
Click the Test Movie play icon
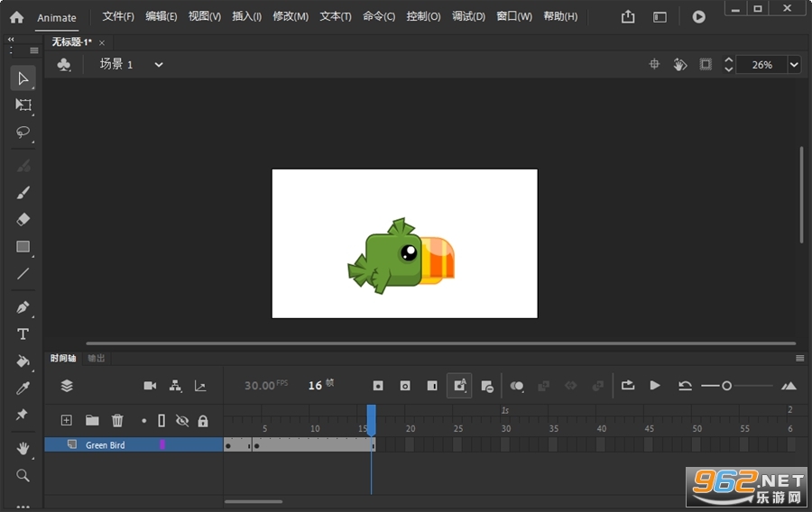tap(698, 17)
